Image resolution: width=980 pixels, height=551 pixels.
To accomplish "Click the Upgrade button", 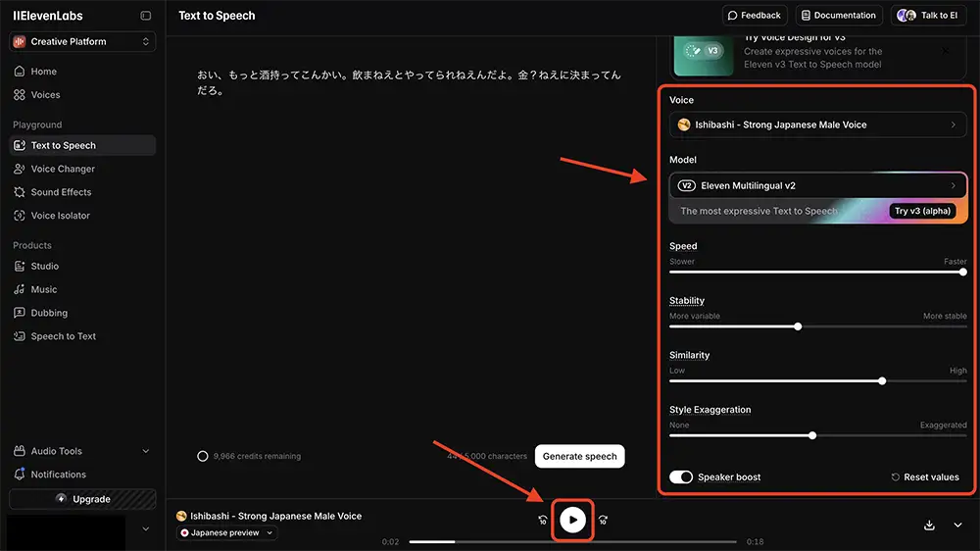I will pos(82,499).
